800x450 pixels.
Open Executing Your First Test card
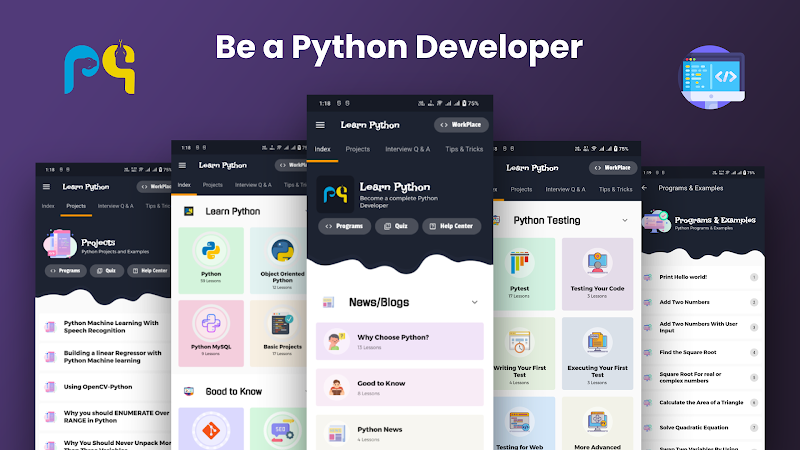(597, 354)
